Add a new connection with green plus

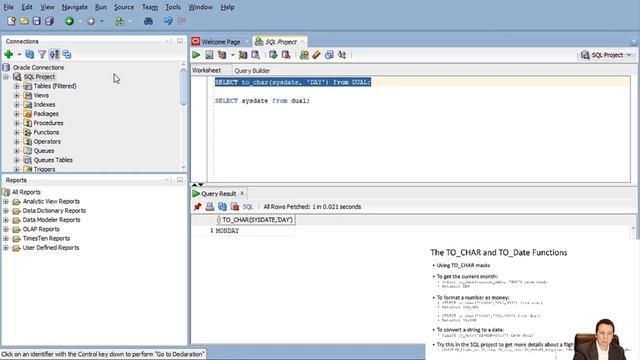[9, 54]
